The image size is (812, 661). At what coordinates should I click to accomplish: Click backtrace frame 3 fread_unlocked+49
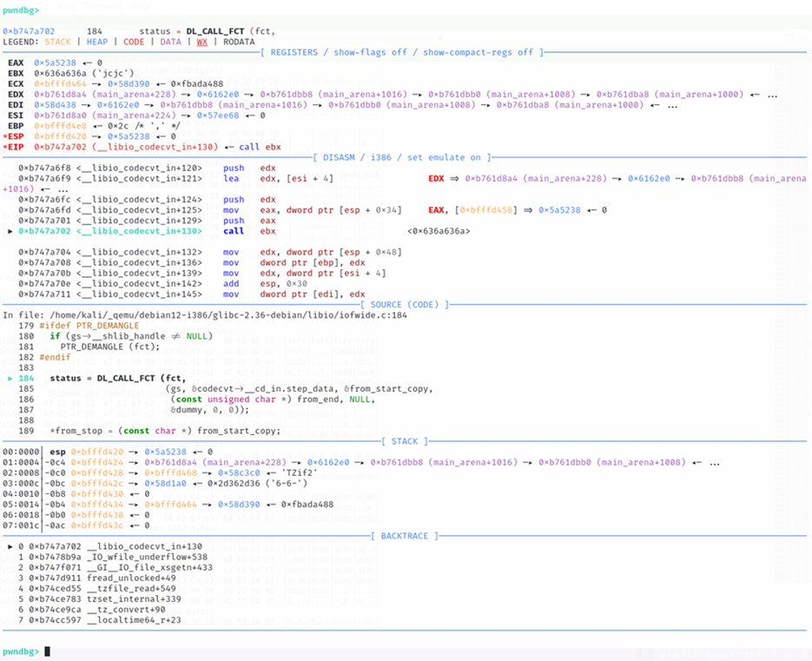[97, 578]
